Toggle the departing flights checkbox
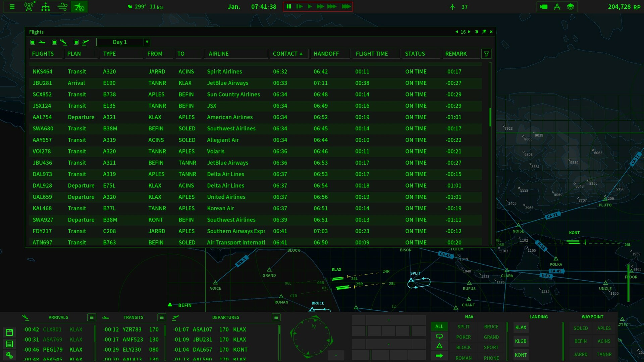The image size is (644, 362). (x=76, y=42)
